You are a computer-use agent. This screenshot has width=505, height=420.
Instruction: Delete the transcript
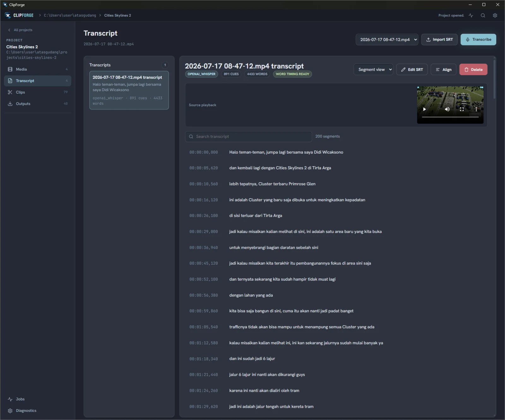pyautogui.click(x=473, y=69)
